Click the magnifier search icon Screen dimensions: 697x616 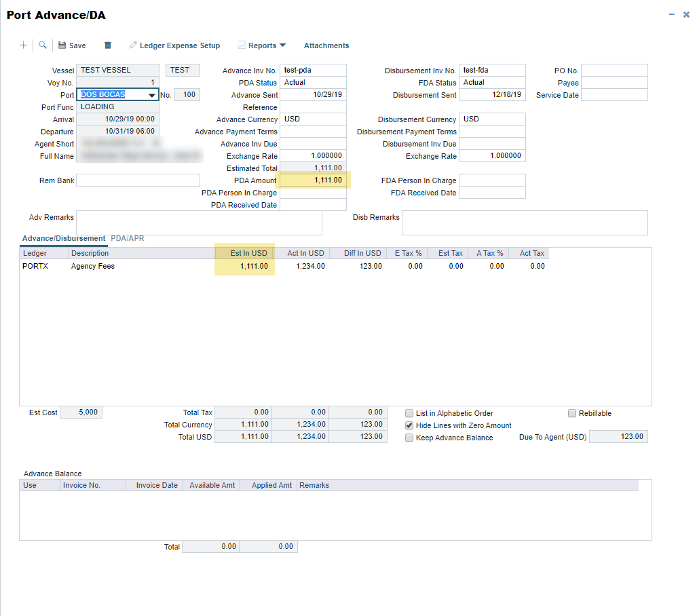43,45
